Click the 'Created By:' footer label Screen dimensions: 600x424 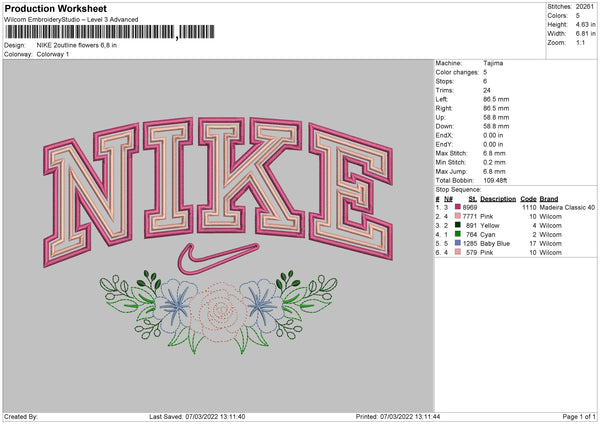[x=21, y=416]
